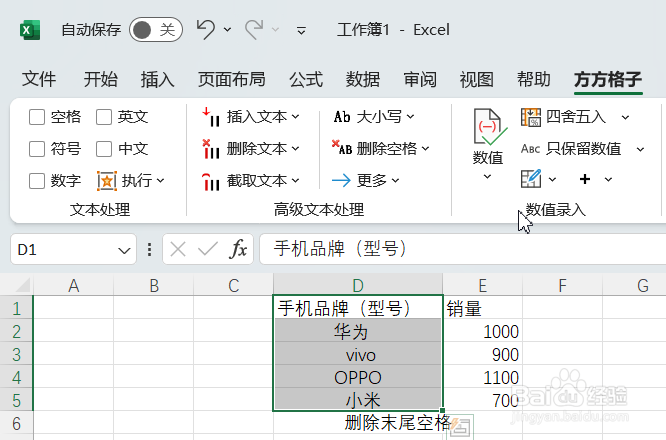Screen dimensions: 666x440
Task: Click the formula bar confirm checkmark
Action: click(x=208, y=249)
